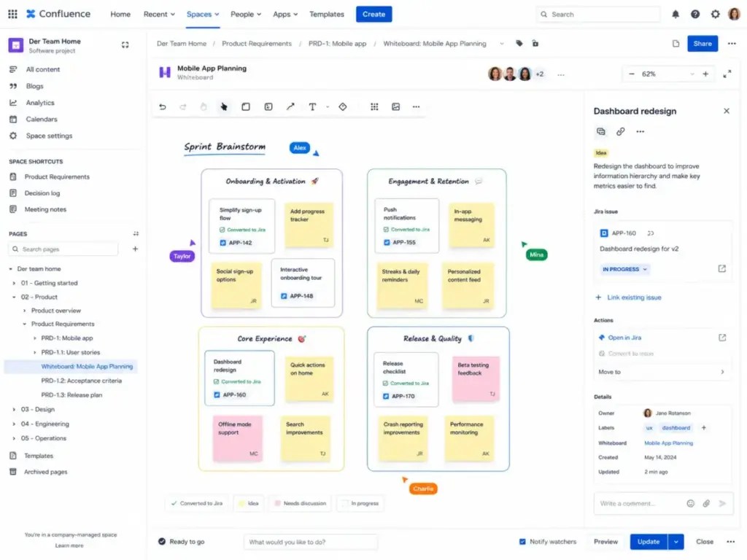Zoom out with the minus button
The width and height of the screenshot is (747, 560).
632,74
